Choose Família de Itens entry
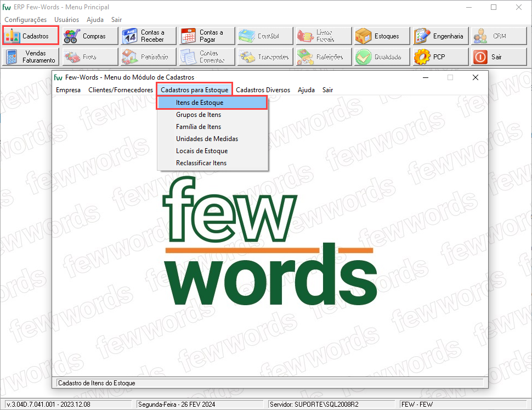The image size is (532, 410). [x=213, y=127]
